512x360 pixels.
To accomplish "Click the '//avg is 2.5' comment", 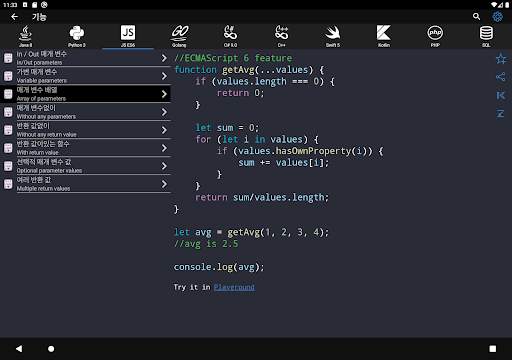I will (x=206, y=244).
